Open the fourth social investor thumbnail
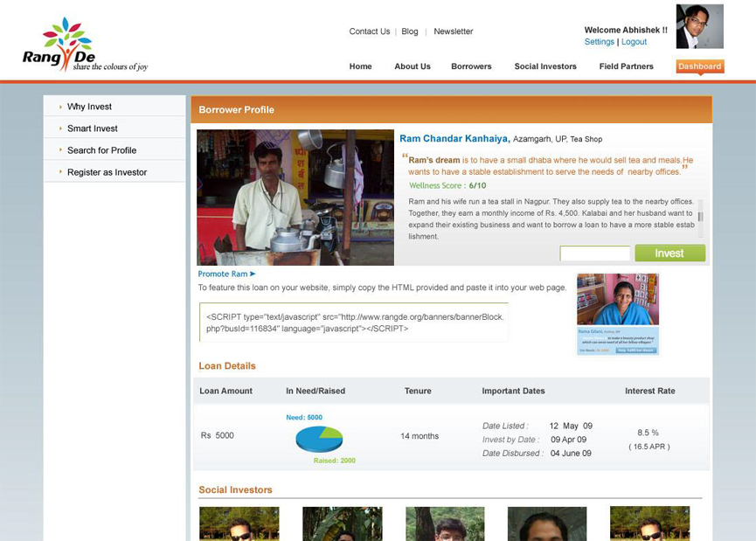 pos(547,524)
